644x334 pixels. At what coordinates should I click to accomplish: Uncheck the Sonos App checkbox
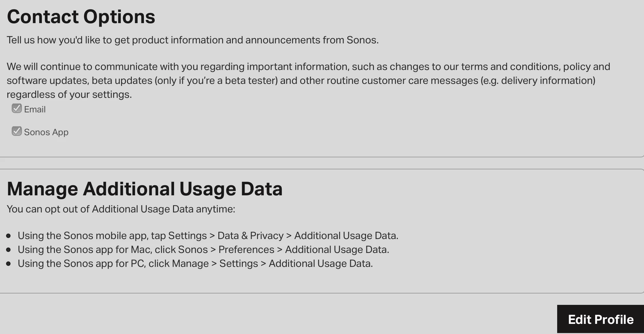(17, 131)
